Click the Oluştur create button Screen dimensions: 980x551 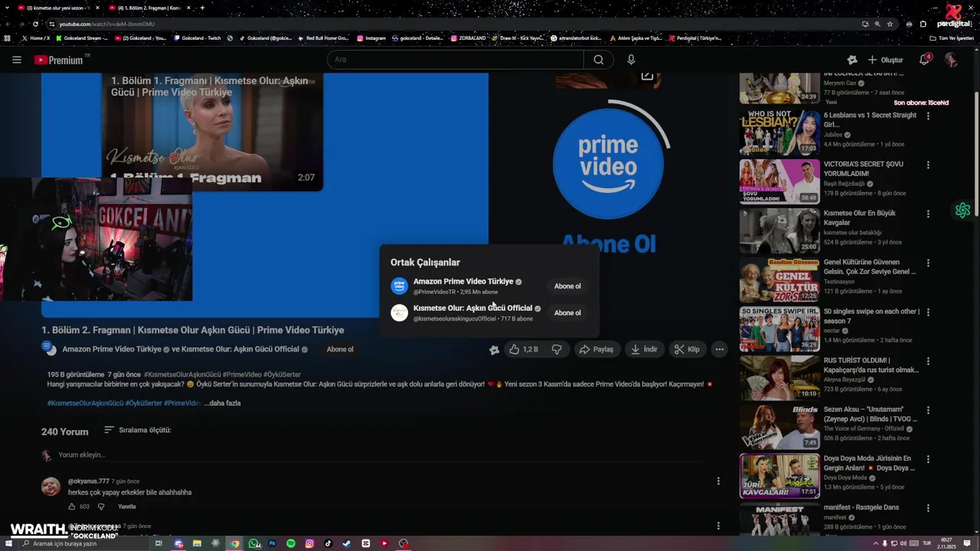click(x=885, y=60)
